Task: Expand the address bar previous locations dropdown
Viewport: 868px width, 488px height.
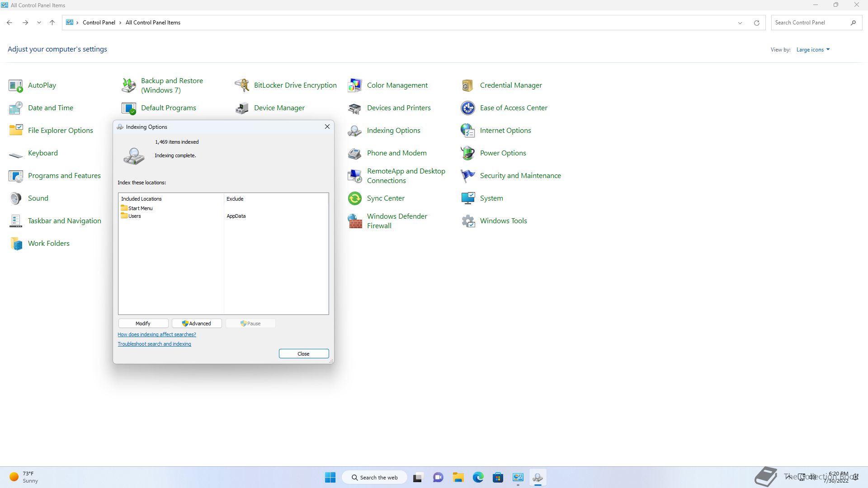Action: pos(740,23)
